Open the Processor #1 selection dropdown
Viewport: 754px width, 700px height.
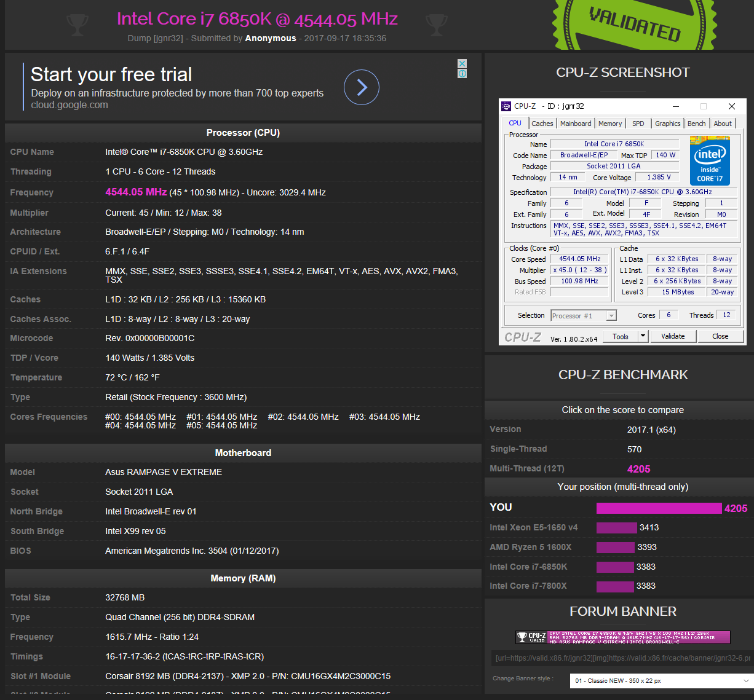click(x=584, y=316)
